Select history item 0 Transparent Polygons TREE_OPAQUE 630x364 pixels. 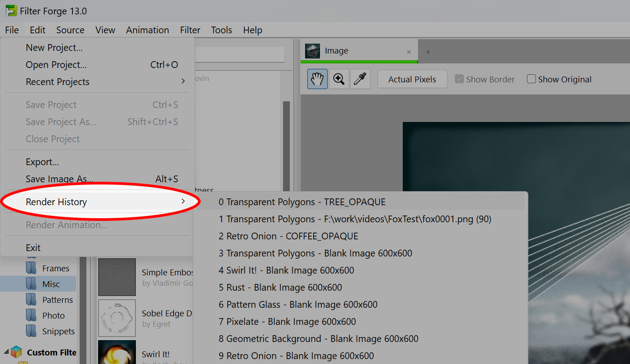[x=360, y=202]
